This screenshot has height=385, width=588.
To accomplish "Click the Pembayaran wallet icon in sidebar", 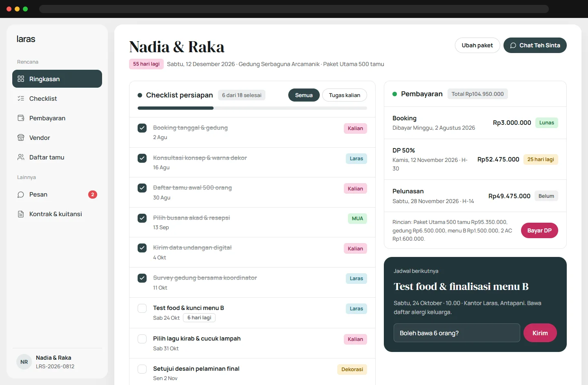I will (x=21, y=118).
